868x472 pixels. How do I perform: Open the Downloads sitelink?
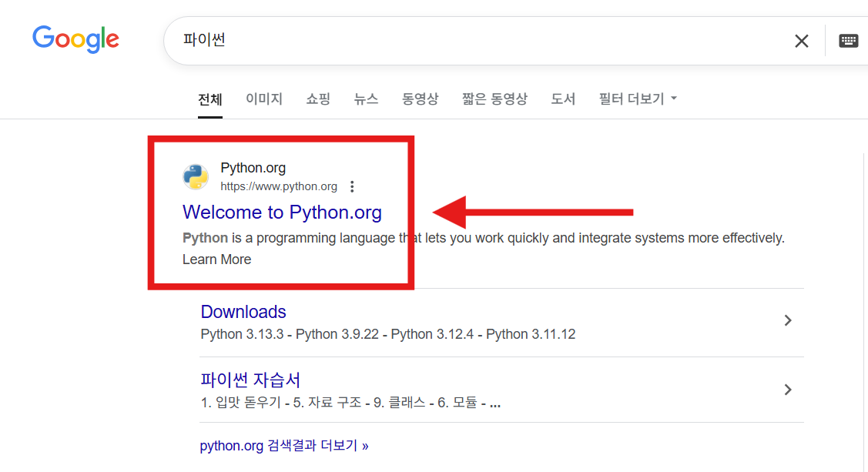pos(243,312)
